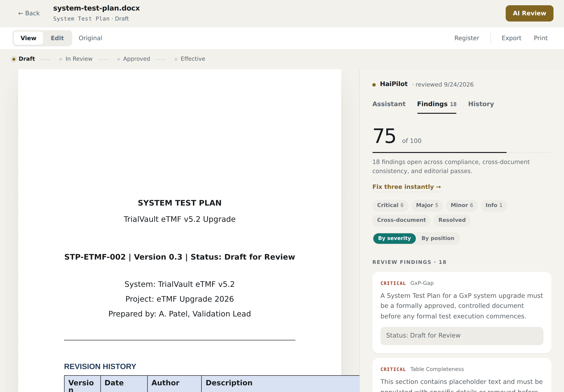Click the SYSTEM TEST PLAN title
This screenshot has width=564, height=392.
(x=179, y=203)
